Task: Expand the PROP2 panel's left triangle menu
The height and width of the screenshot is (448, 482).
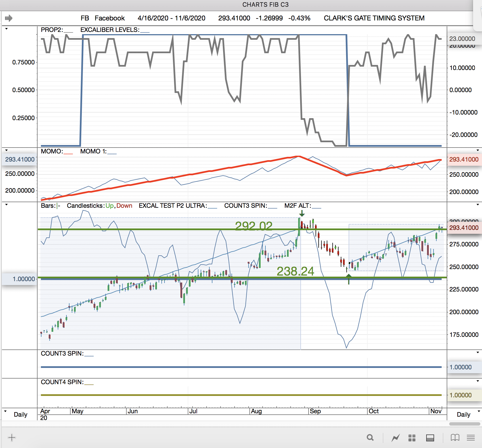Action: tap(6, 29)
